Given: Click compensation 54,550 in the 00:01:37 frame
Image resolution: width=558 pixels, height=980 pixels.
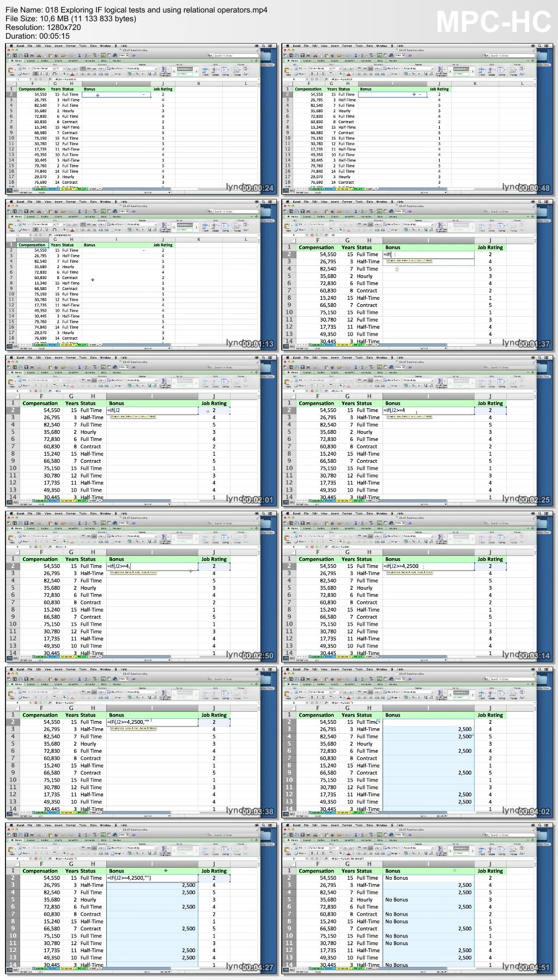Looking at the screenshot, I should click(x=327, y=254).
